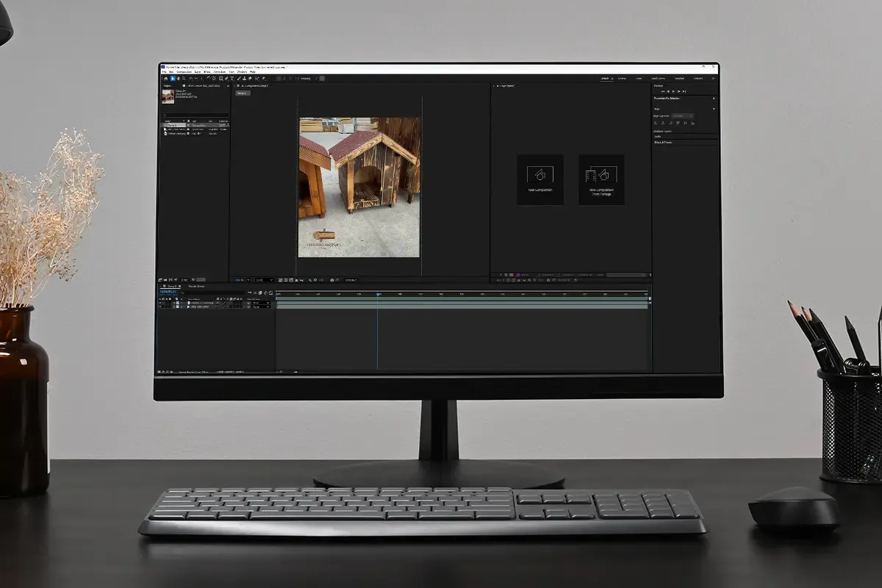
Task: Select the Puppet Pin tool
Action: click(x=264, y=79)
